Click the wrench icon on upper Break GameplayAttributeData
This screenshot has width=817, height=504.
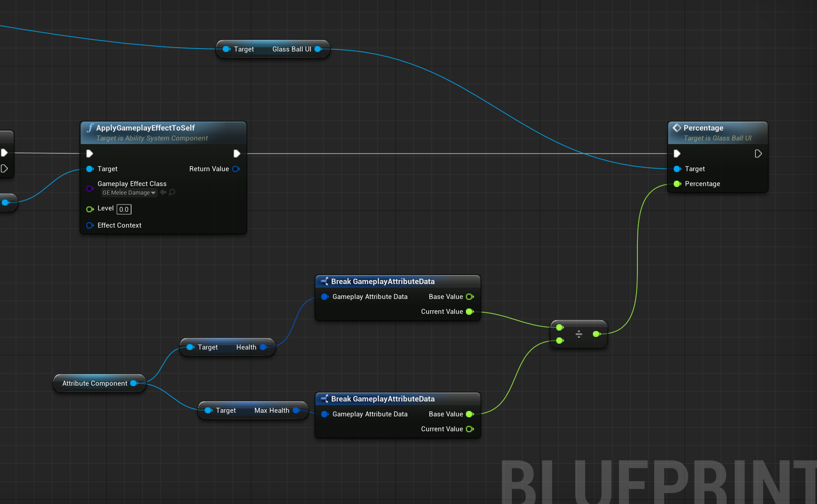click(324, 281)
